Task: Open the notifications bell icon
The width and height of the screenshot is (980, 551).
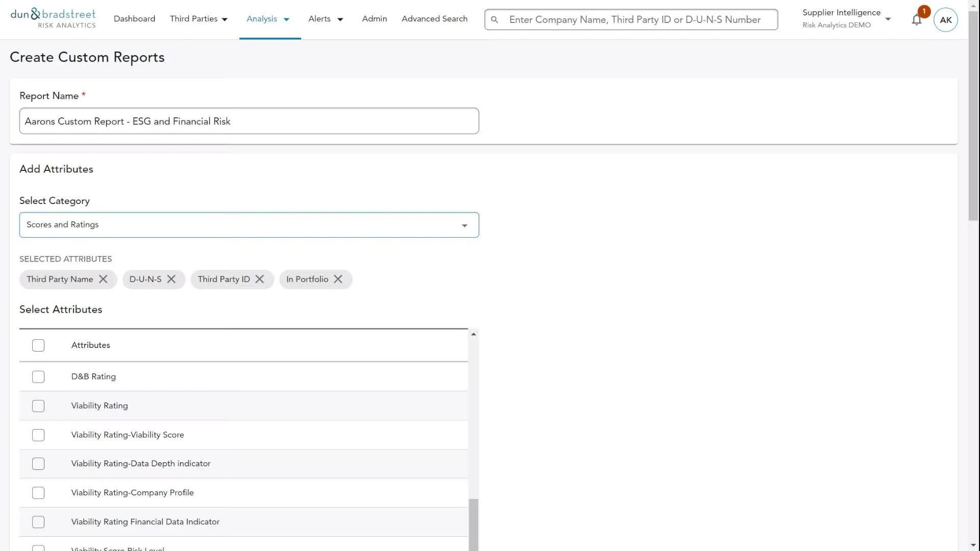Action: (917, 20)
